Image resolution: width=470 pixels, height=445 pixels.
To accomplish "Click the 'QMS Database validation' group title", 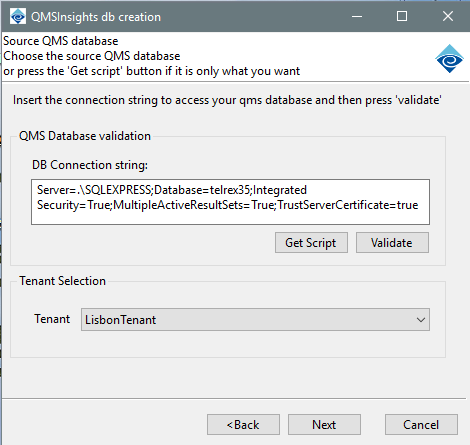I will pos(85,136).
